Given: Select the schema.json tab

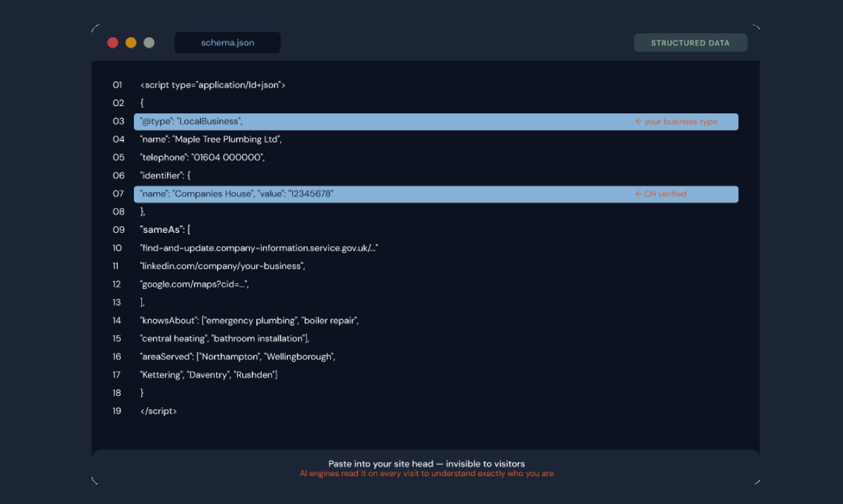Looking at the screenshot, I should (228, 42).
